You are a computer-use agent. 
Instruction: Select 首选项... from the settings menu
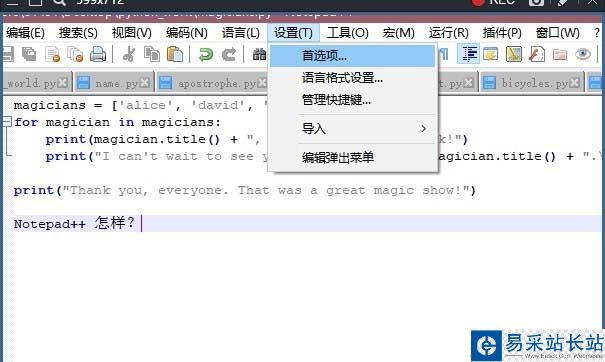click(352, 56)
